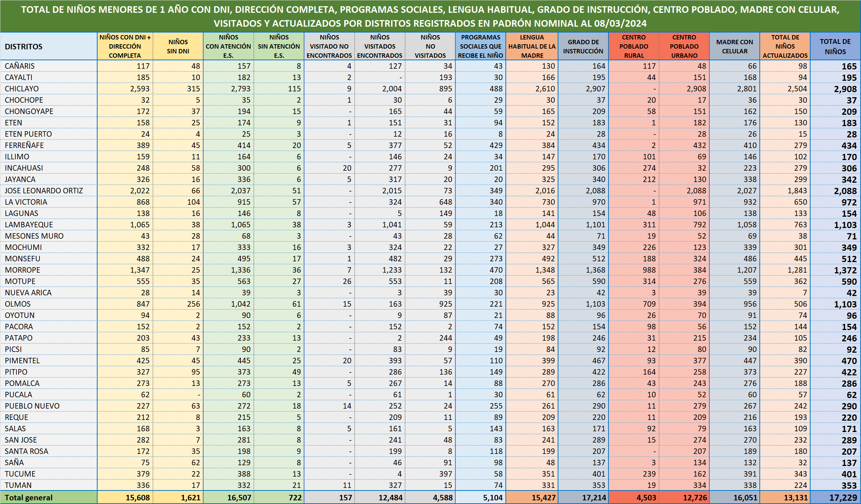Viewport: 861px width, 504px height.
Task: Click the GRADO DE INSTRUCCIÓN header
Action: [583, 46]
